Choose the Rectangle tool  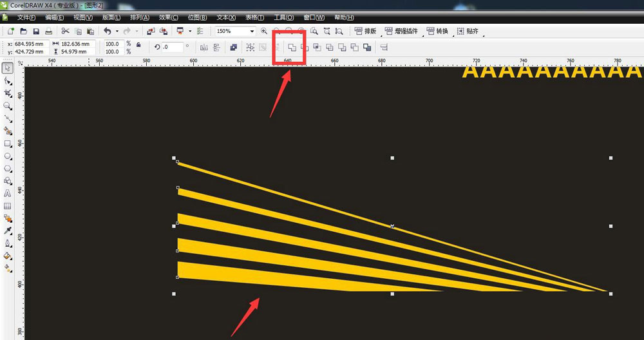[x=8, y=144]
